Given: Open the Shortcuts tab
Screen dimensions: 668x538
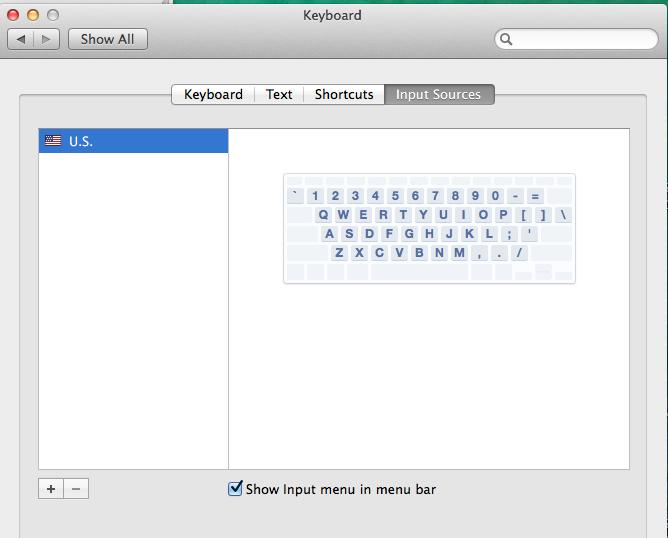Looking at the screenshot, I should click(x=344, y=94).
